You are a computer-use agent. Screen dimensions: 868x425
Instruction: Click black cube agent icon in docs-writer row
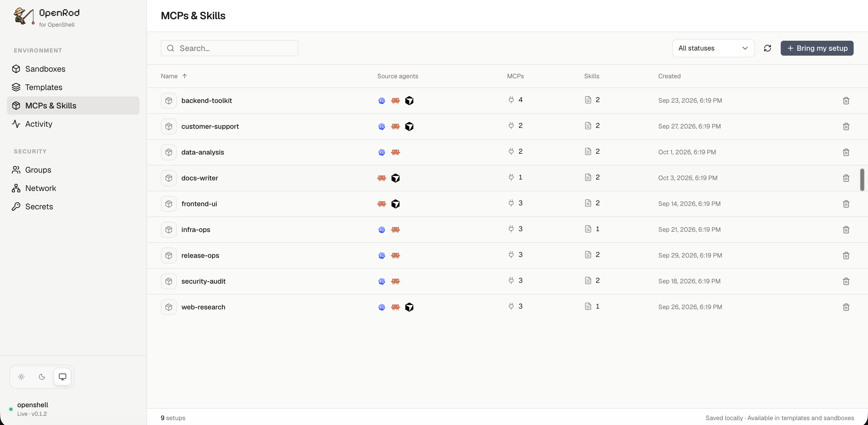click(395, 178)
